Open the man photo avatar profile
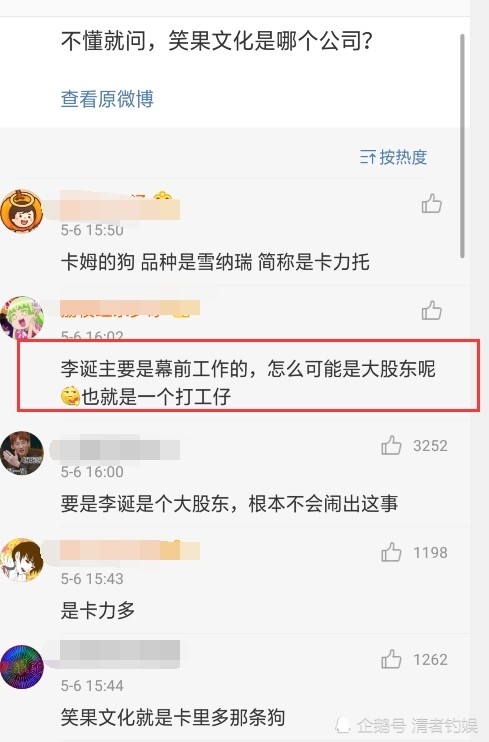This screenshot has height=742, width=489. point(22,453)
